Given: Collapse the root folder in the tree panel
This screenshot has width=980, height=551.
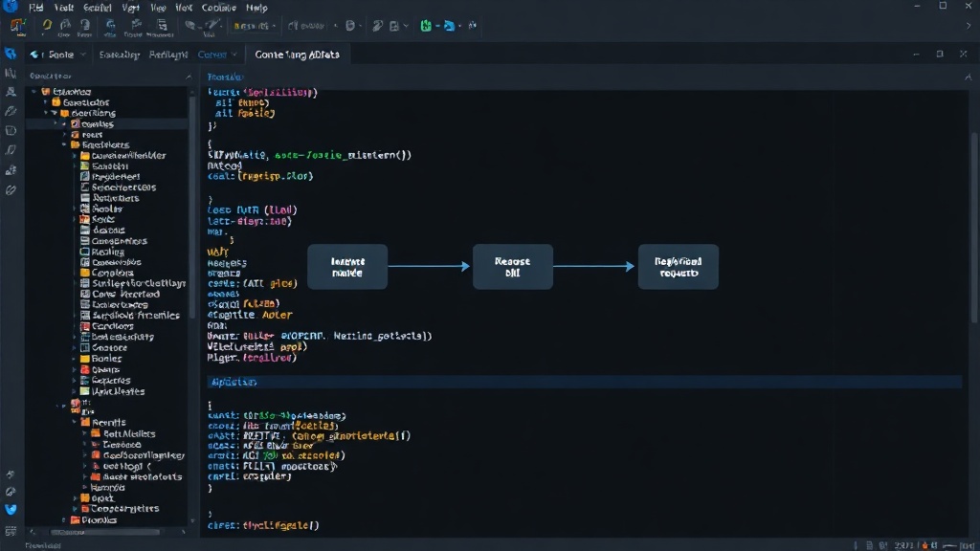Looking at the screenshot, I should [33, 91].
